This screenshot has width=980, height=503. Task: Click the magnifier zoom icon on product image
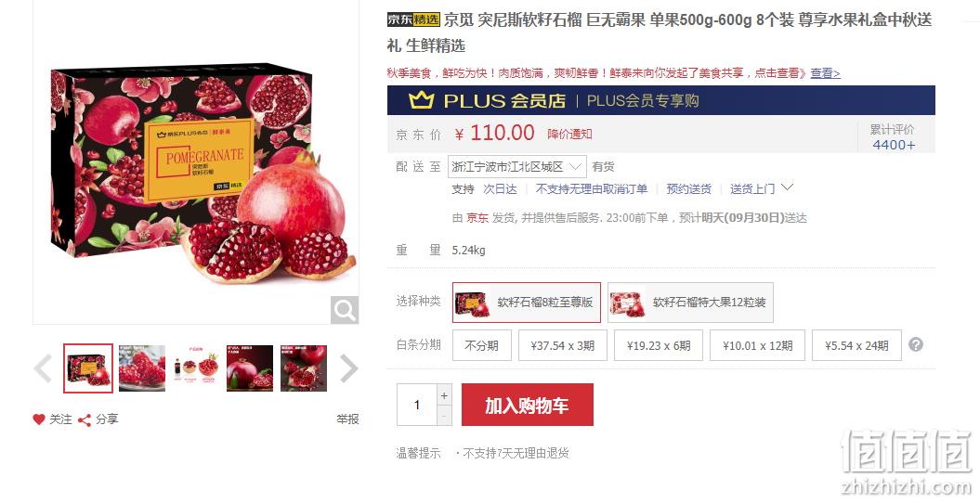point(345,310)
